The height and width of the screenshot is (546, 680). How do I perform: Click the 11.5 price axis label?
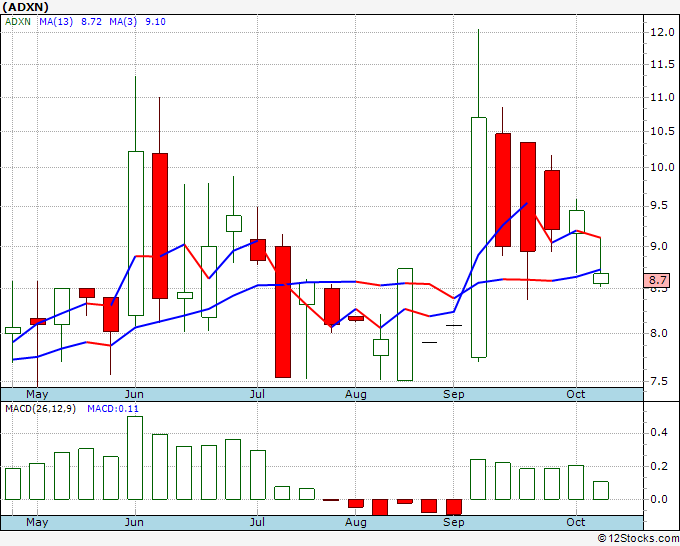point(662,65)
